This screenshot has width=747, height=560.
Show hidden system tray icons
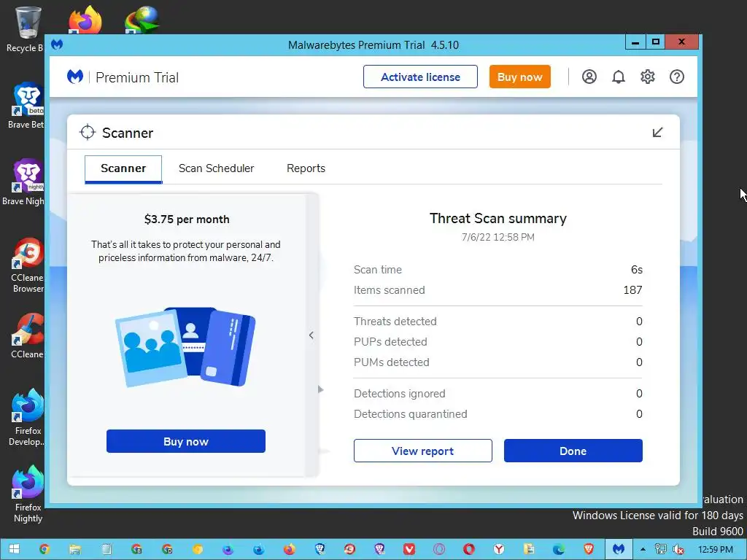643,550
